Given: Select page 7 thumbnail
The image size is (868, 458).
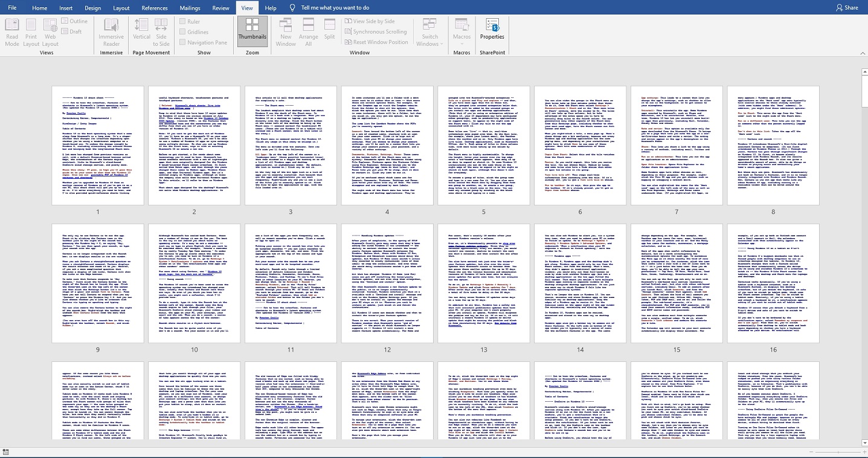Looking at the screenshot, I should (x=677, y=145).
